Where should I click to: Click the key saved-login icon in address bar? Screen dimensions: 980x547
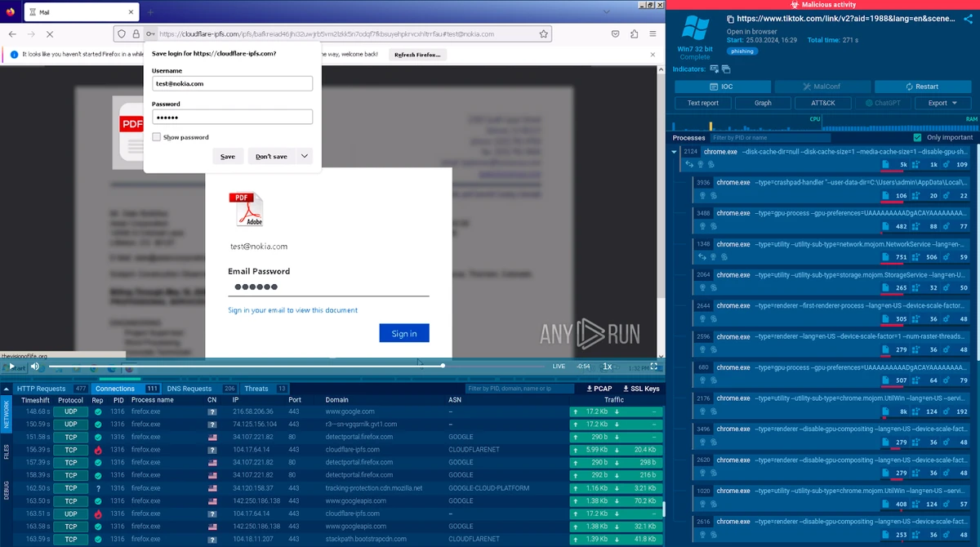pos(150,34)
